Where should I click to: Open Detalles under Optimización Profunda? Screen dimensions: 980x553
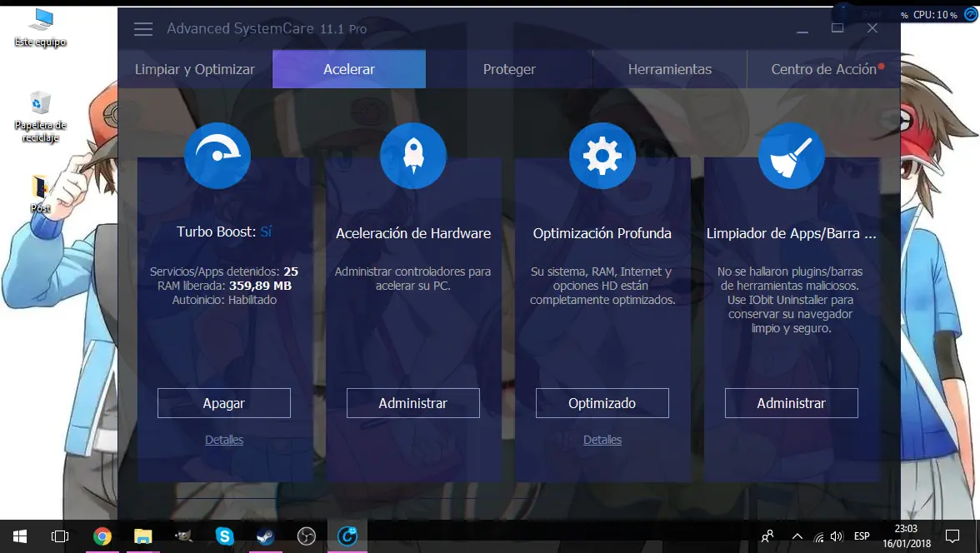(x=602, y=440)
